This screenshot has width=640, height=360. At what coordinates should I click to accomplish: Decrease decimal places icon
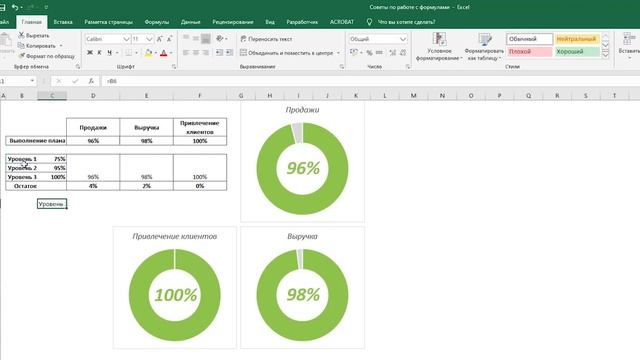(x=403, y=52)
